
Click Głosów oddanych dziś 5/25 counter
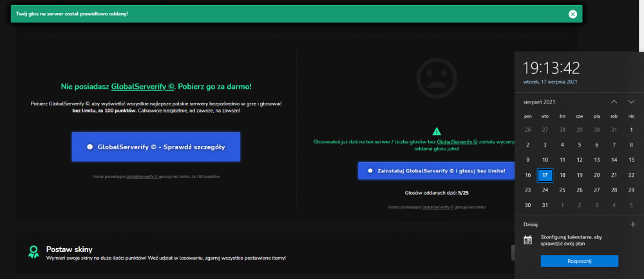pyautogui.click(x=437, y=192)
